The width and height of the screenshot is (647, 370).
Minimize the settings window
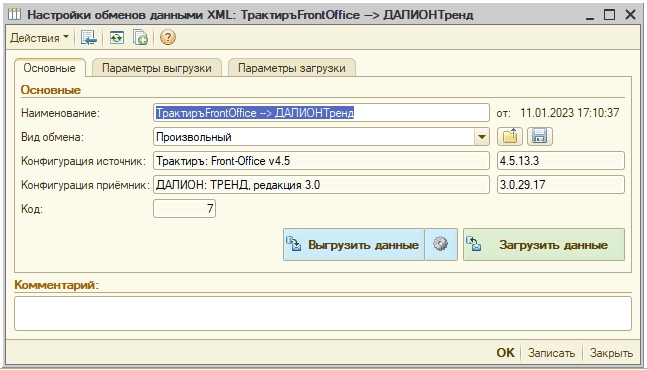(x=590, y=16)
